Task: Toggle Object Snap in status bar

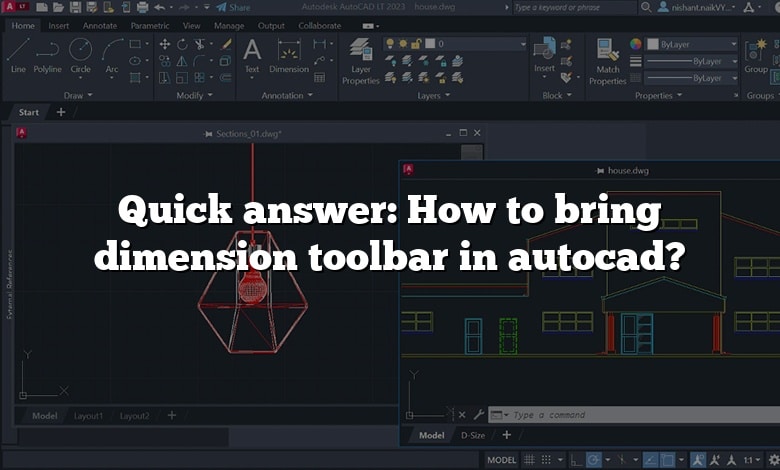Action: point(667,460)
